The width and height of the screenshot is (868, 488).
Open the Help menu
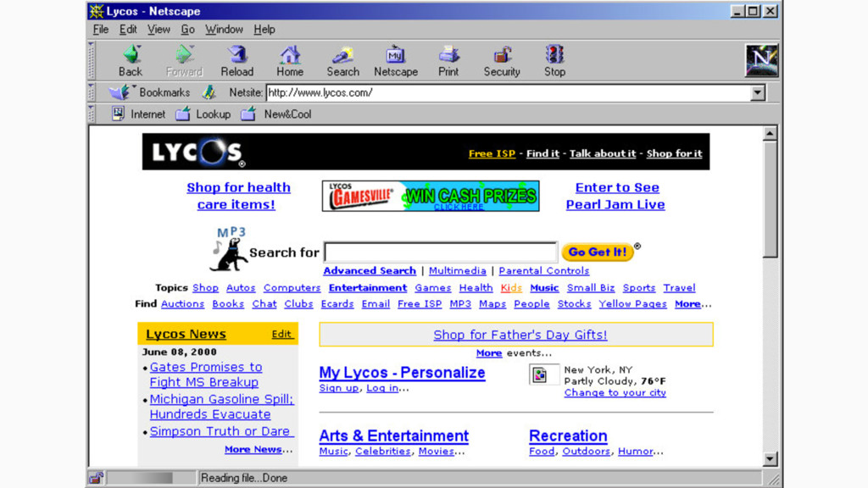pyautogui.click(x=264, y=30)
